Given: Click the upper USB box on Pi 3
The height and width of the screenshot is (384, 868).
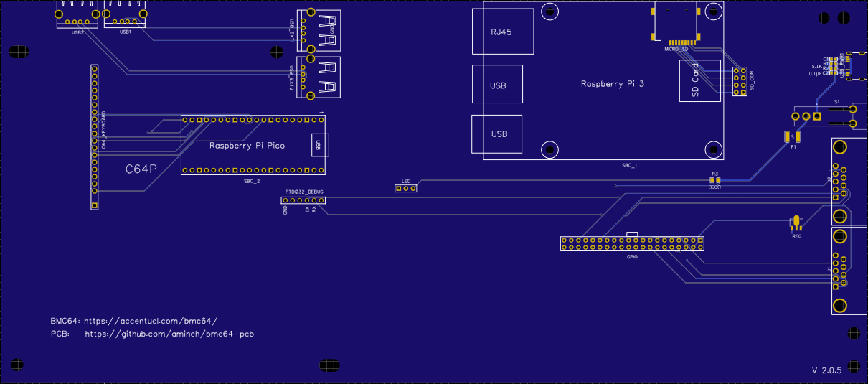Looking at the screenshot, I should coord(498,85).
